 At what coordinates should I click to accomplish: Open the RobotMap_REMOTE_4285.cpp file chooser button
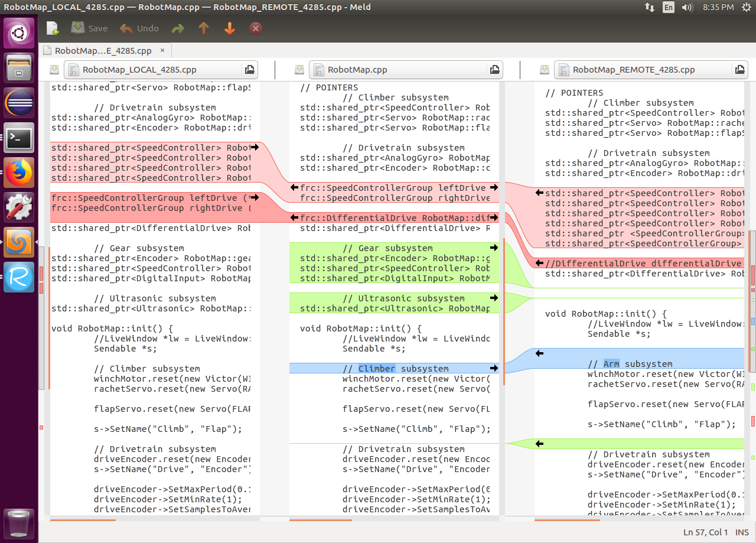coord(643,70)
